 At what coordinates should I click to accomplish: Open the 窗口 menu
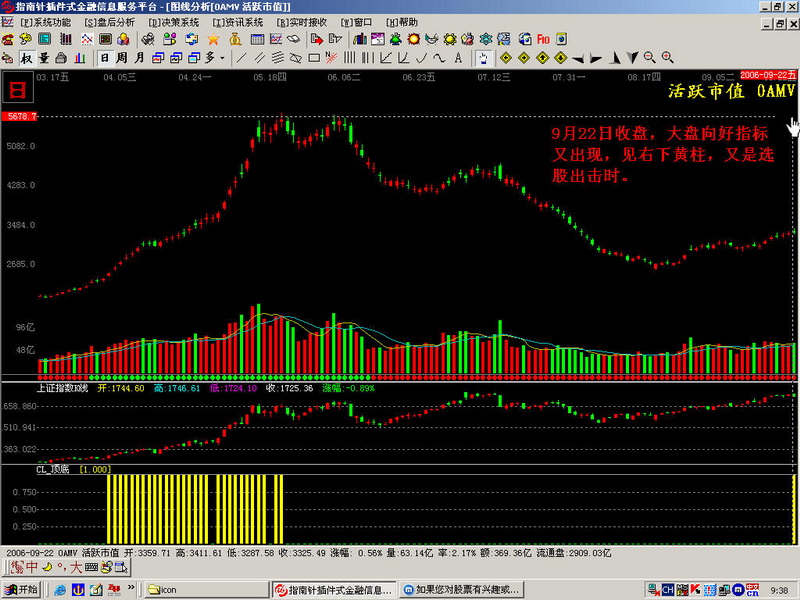tap(356, 23)
